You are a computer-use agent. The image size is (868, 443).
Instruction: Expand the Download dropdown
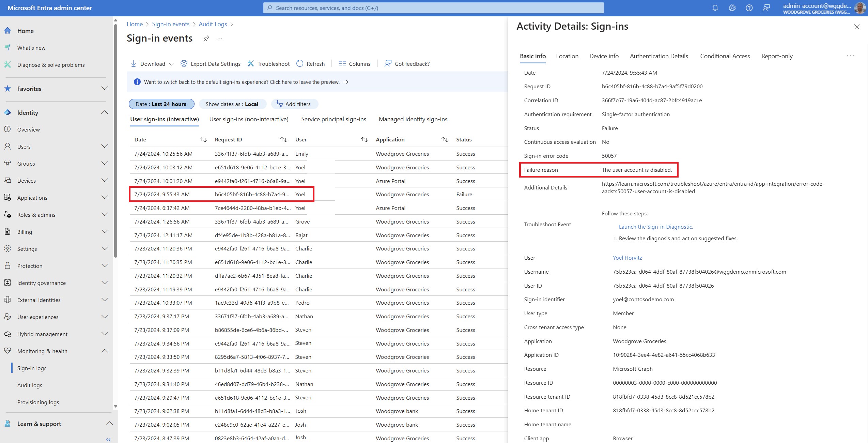[x=171, y=64]
